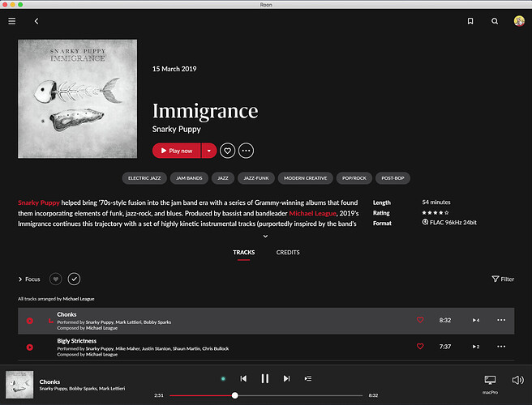532x405 pixels.
Task: Toggle the favorites-only heart filter
Action: (56, 279)
